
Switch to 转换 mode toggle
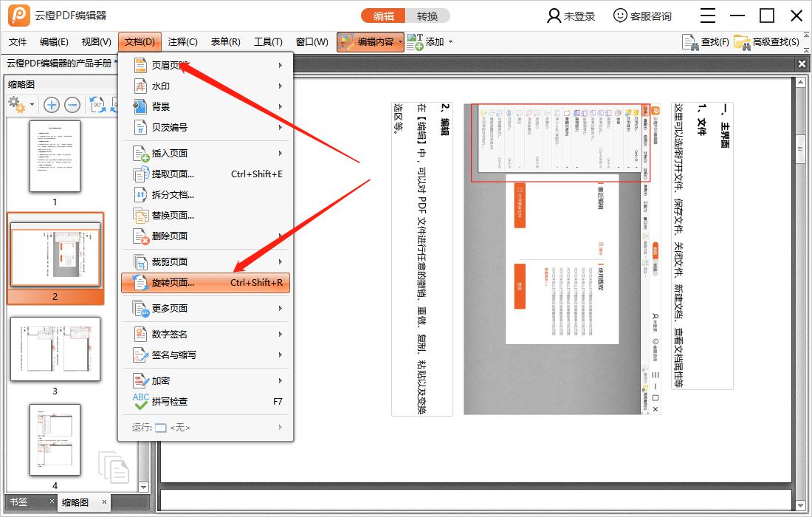427,16
